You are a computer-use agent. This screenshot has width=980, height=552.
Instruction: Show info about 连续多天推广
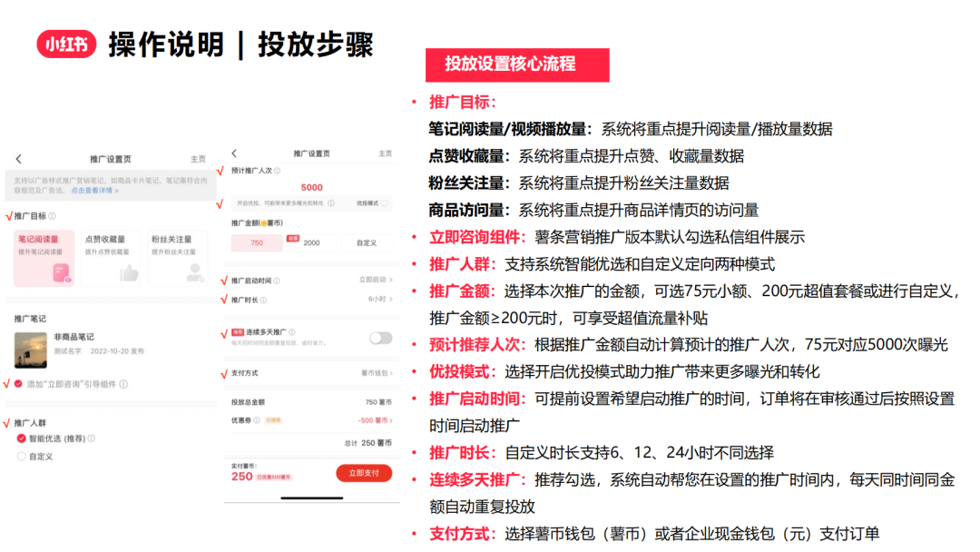(x=292, y=332)
